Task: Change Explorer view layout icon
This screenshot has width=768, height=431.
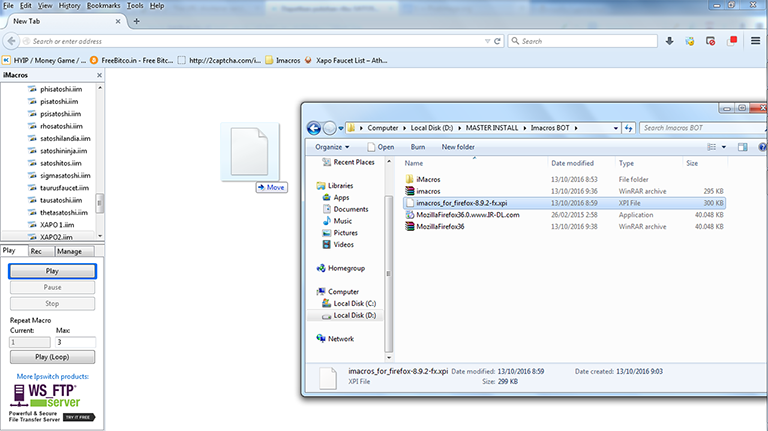Action: click(x=712, y=147)
